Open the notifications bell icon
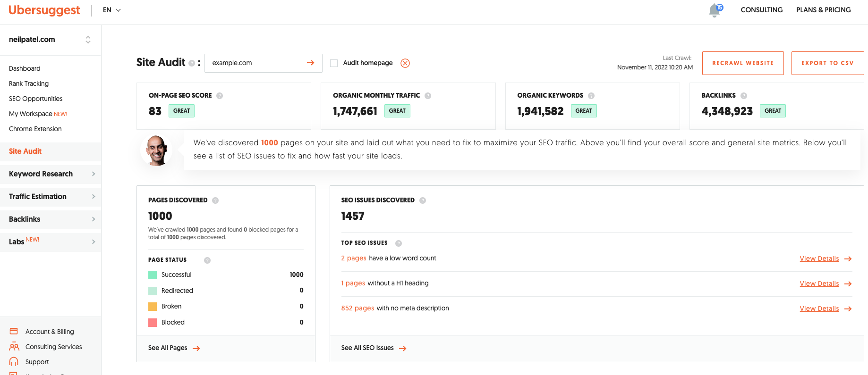Image resolution: width=868 pixels, height=375 pixels. point(715,10)
